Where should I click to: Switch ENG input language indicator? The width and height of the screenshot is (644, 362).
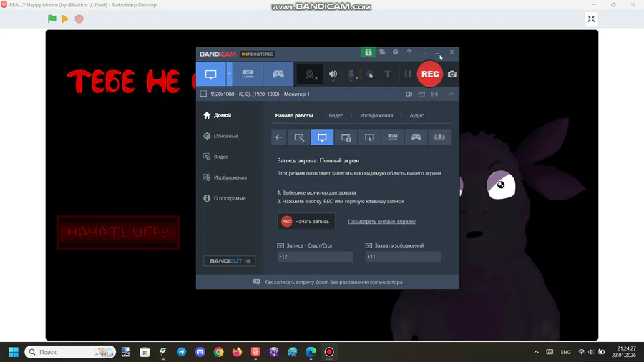(565, 352)
